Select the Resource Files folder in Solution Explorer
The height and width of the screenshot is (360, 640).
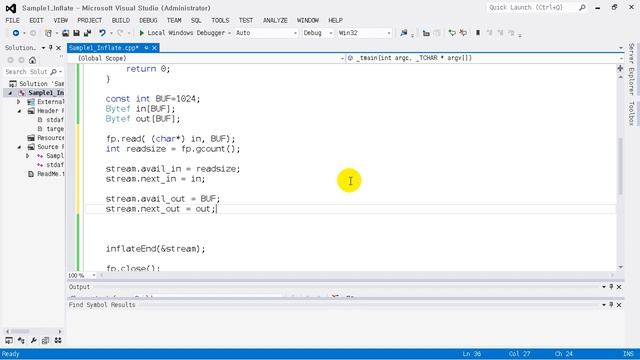tap(46, 138)
